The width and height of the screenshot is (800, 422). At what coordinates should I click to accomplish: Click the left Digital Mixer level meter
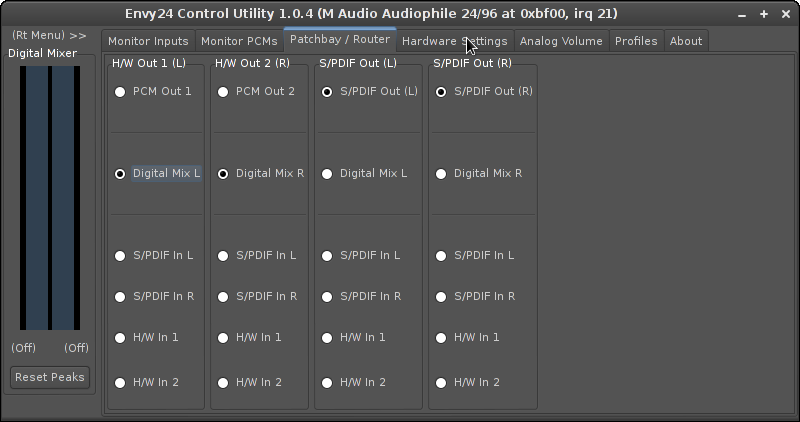pyautogui.click(x=36, y=198)
